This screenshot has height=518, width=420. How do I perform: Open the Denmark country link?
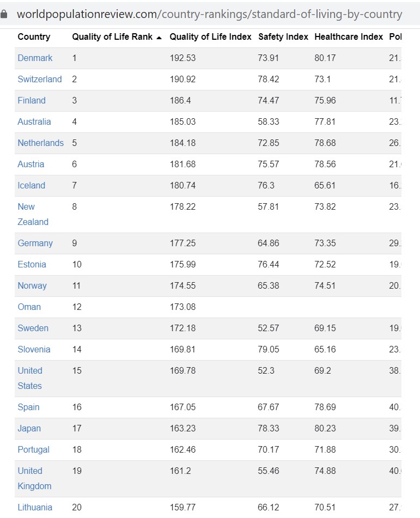[x=35, y=58]
